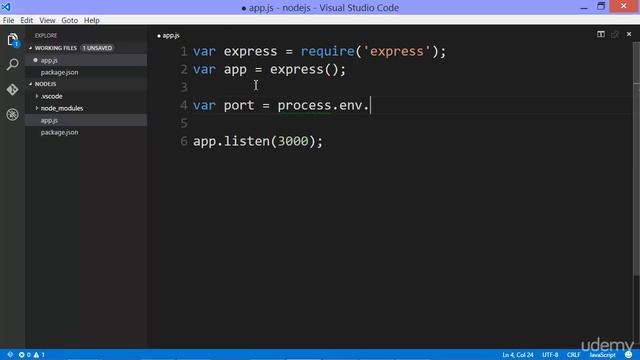Open package.json in the NODEJS folder

click(x=86, y=132)
